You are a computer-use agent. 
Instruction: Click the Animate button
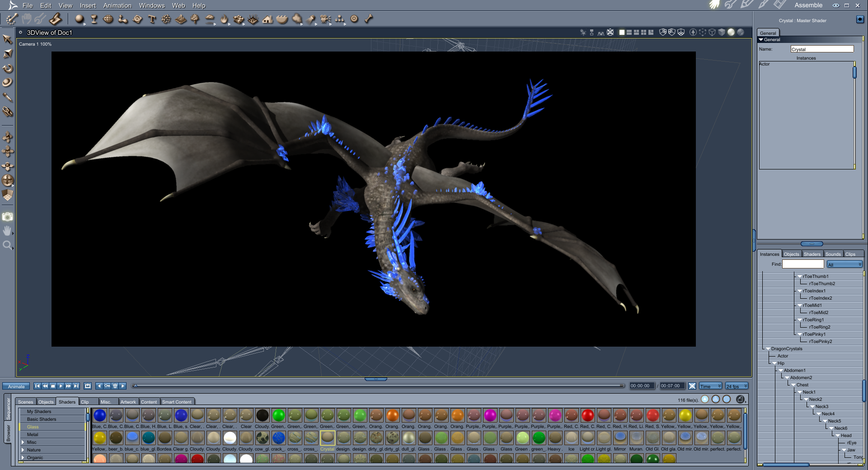coord(16,386)
